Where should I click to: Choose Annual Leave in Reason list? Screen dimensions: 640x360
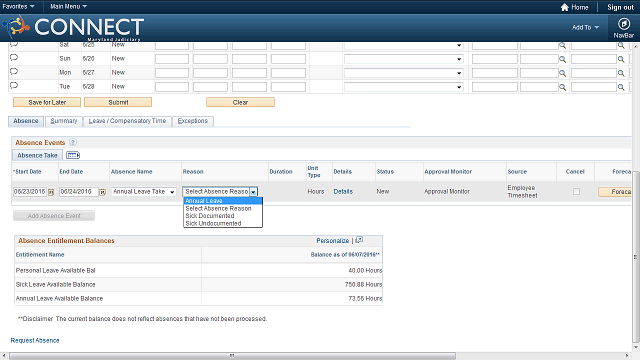(223, 200)
